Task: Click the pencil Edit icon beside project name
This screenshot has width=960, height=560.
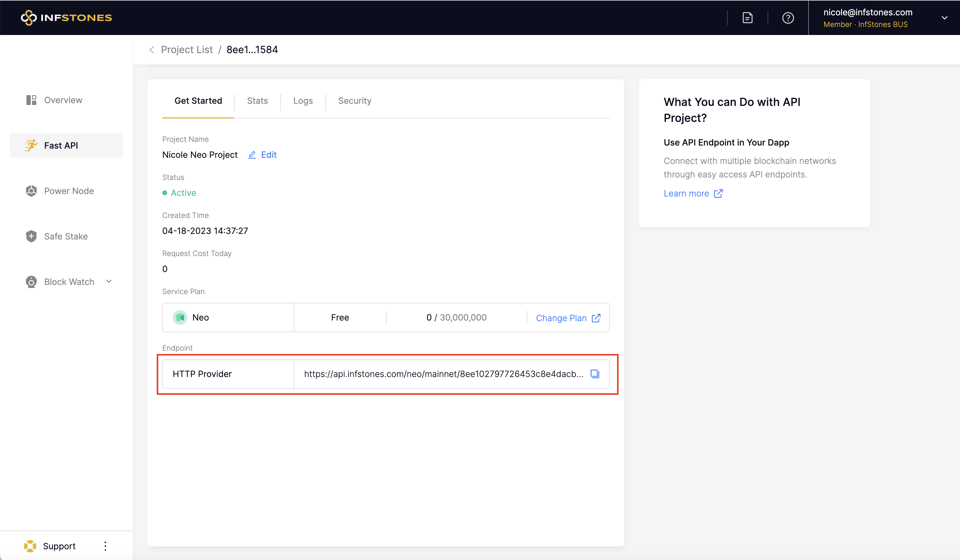Action: click(x=252, y=155)
